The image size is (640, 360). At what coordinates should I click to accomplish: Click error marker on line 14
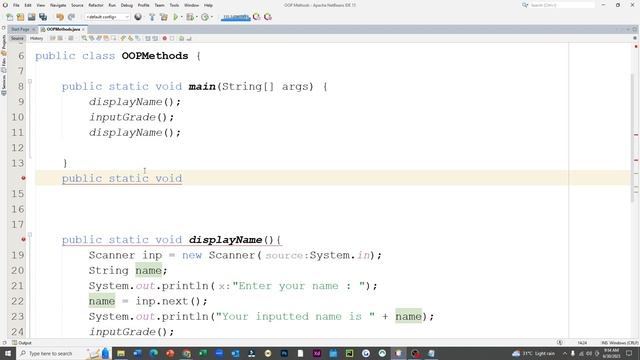tap(23, 178)
